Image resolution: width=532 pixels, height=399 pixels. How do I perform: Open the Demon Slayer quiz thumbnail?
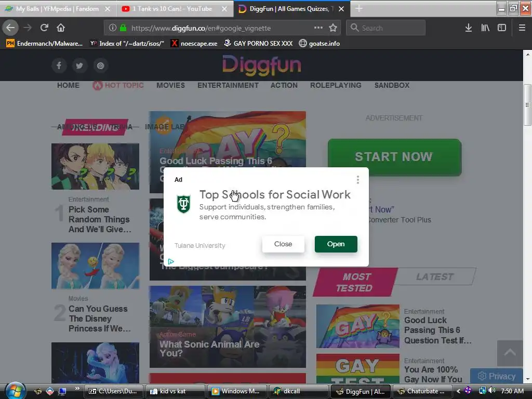tap(96, 166)
